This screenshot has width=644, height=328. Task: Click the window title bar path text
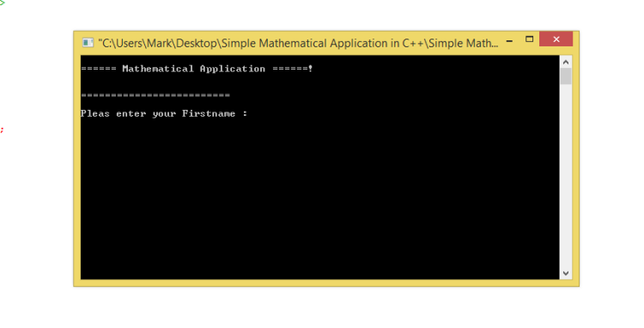click(x=298, y=43)
